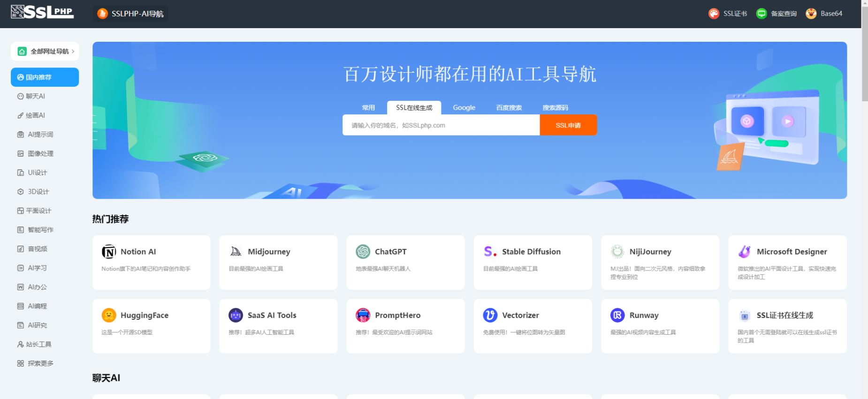
Task: Open the Runway card title link
Action: point(644,315)
